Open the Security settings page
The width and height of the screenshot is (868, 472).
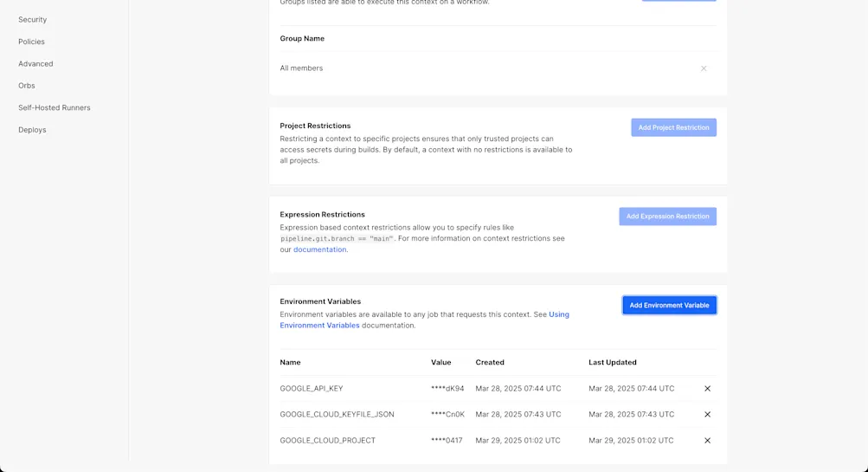click(32, 19)
